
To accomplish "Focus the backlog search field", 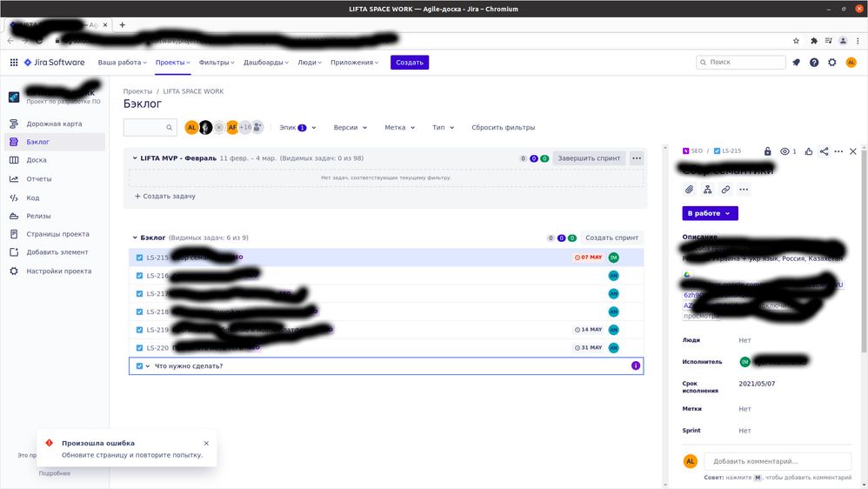I will pos(150,127).
